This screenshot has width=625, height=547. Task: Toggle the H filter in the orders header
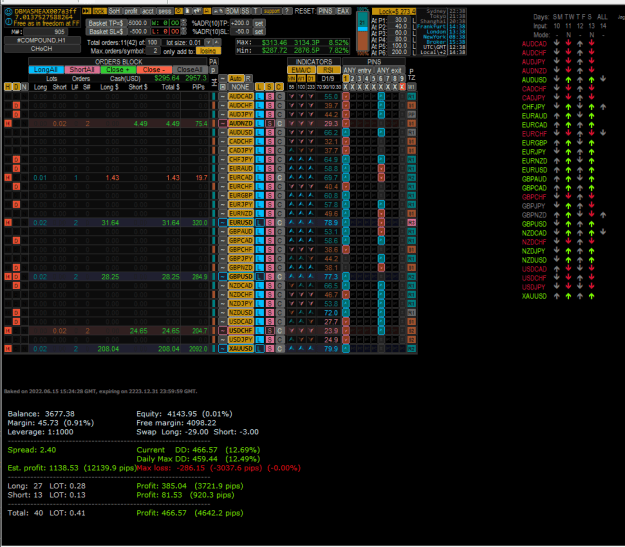8,87
